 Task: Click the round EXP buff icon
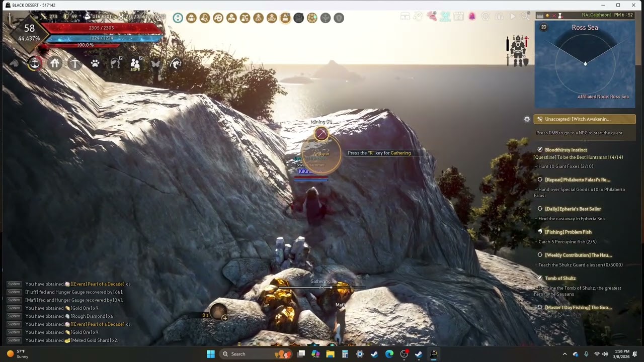[258, 18]
